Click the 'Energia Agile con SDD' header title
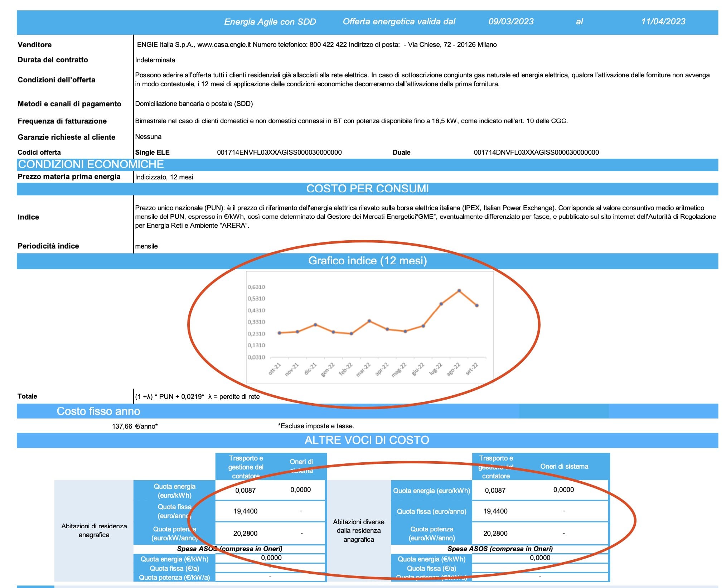The image size is (726, 588). tap(270, 22)
